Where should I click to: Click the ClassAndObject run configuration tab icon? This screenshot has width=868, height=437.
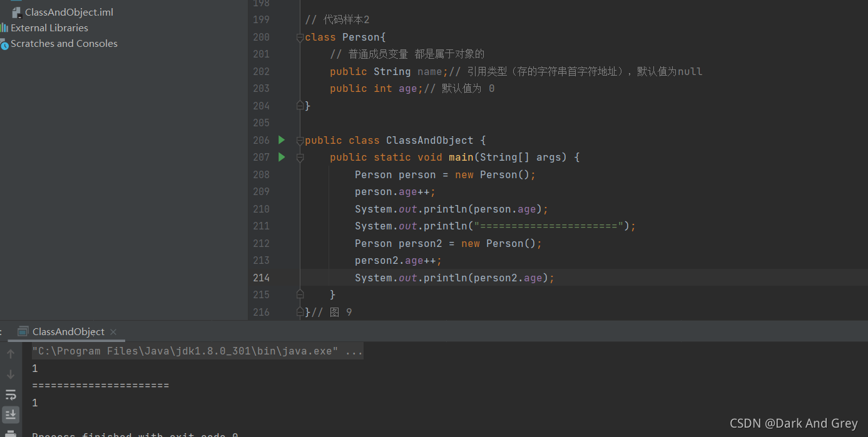(23, 331)
